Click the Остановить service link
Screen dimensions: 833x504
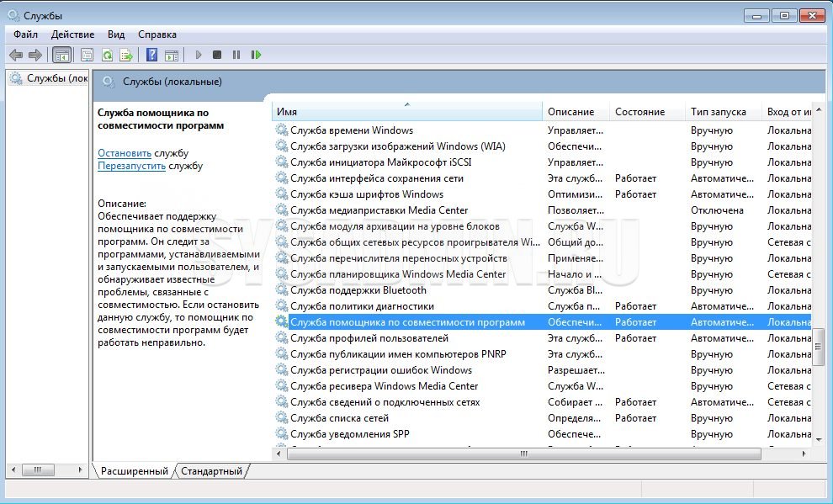(x=124, y=153)
